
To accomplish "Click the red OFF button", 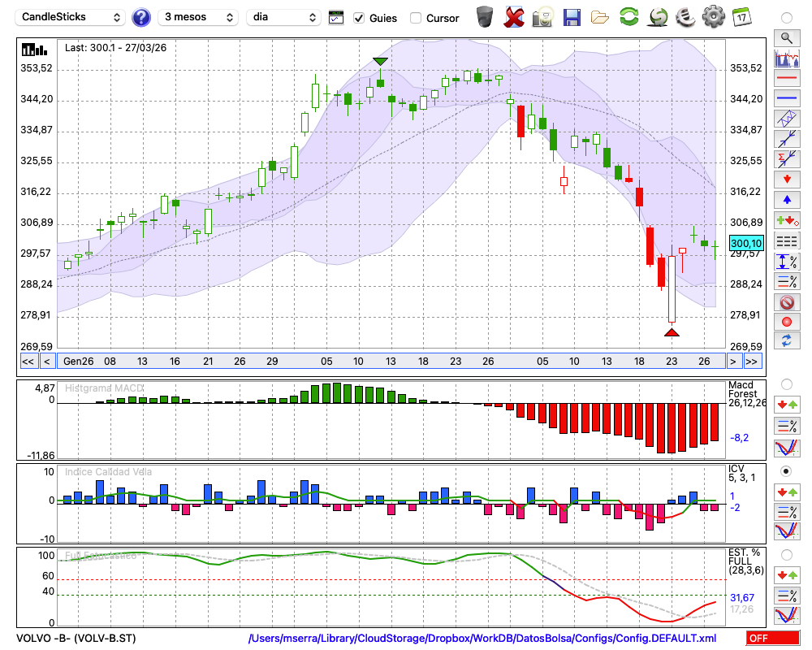I will [x=772, y=639].
